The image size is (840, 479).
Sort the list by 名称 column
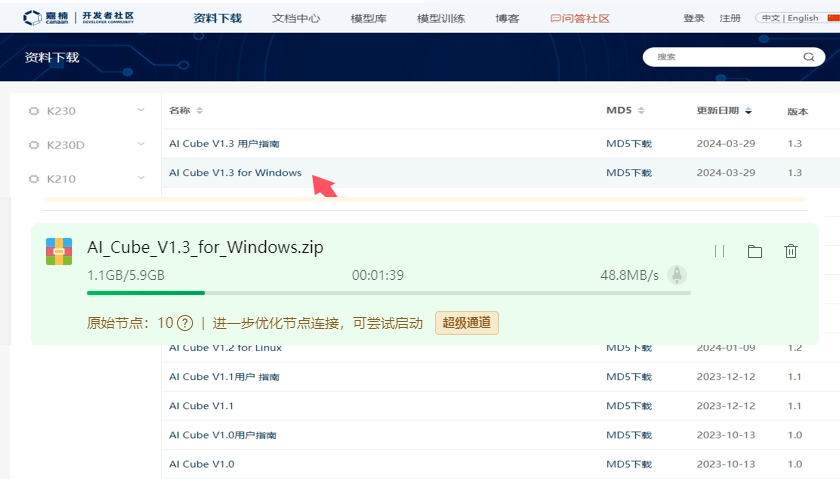click(186, 110)
